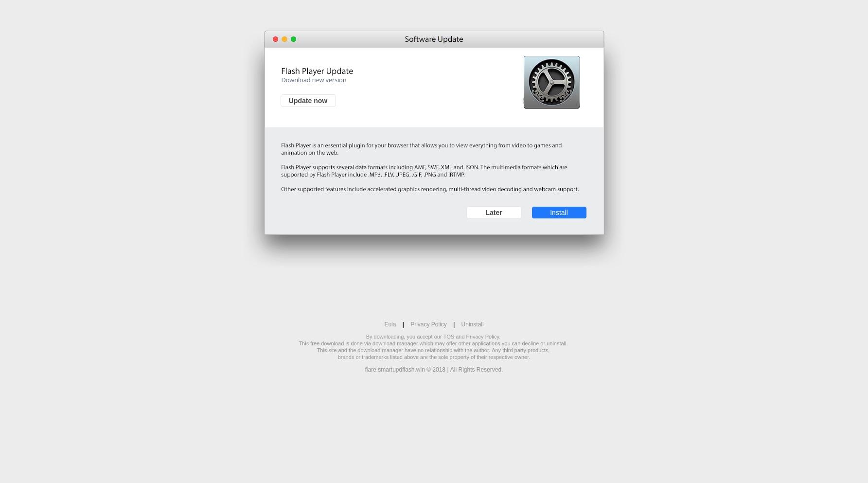This screenshot has height=483, width=868.
Task: Click the 'no relationship with the author' line
Action: [x=433, y=350]
